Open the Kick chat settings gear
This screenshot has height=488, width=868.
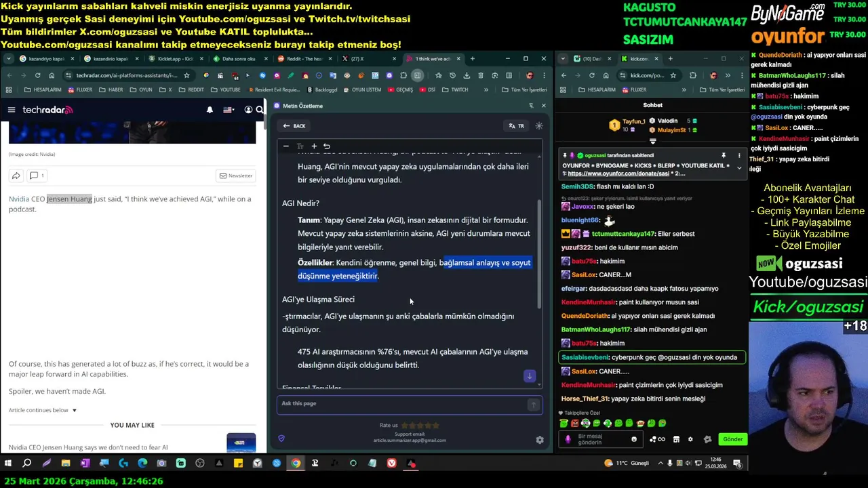[690, 439]
